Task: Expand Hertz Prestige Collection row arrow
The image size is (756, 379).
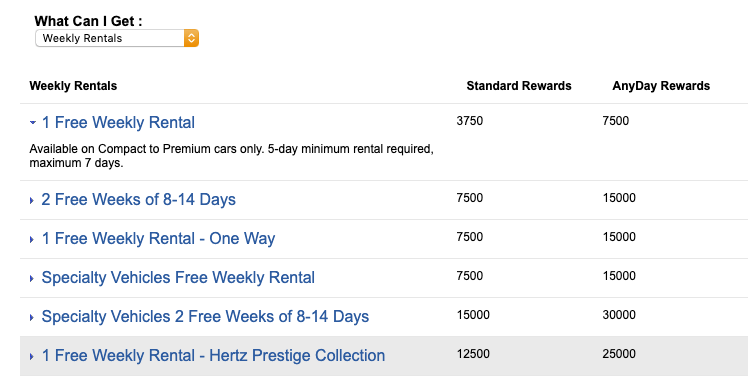Action: coord(32,356)
